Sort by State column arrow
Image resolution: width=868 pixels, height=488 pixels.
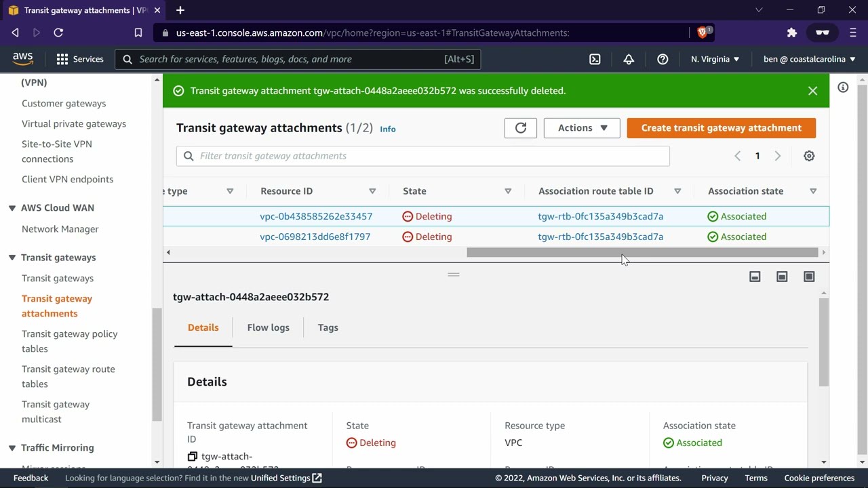[x=508, y=191]
